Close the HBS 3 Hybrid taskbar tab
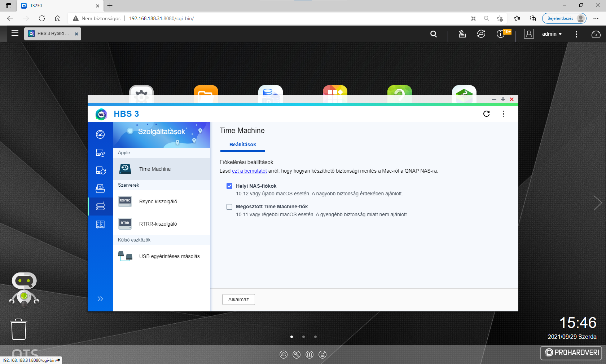Image resolution: width=606 pixels, height=364 pixels. pyautogui.click(x=76, y=34)
